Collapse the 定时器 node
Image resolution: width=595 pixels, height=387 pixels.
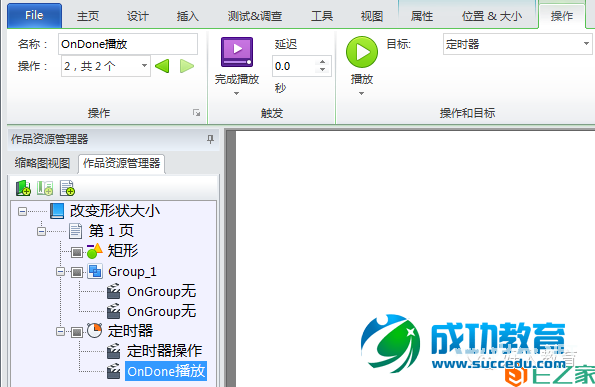60,331
